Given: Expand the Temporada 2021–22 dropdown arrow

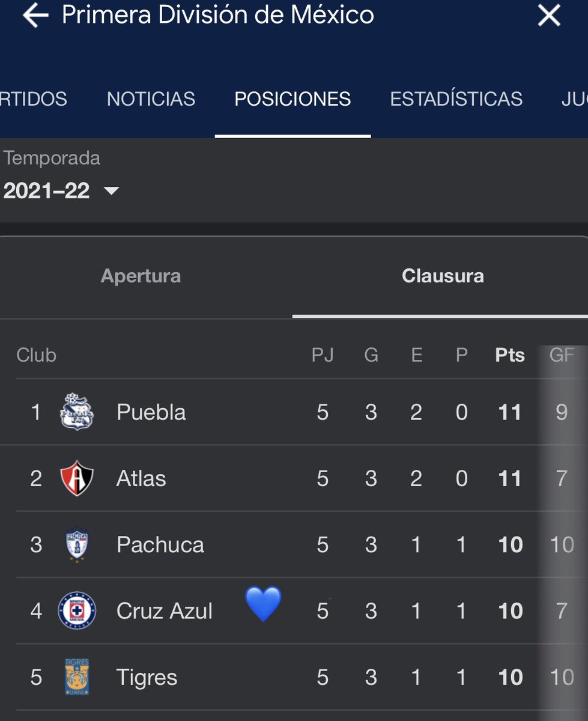Looking at the screenshot, I should click(111, 191).
